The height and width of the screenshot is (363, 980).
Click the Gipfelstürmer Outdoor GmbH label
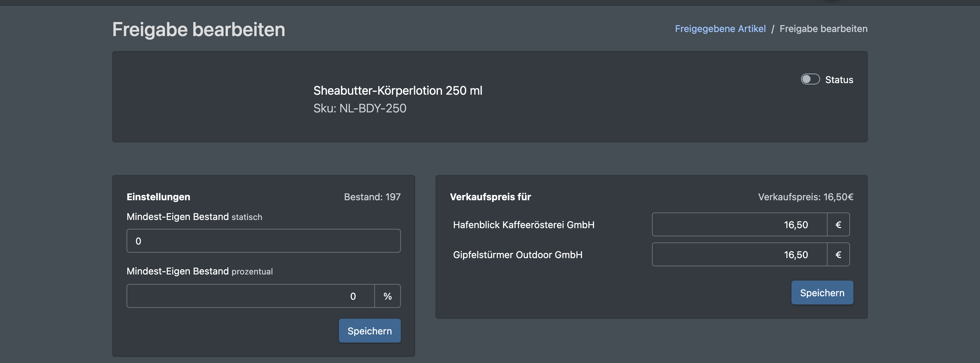517,254
